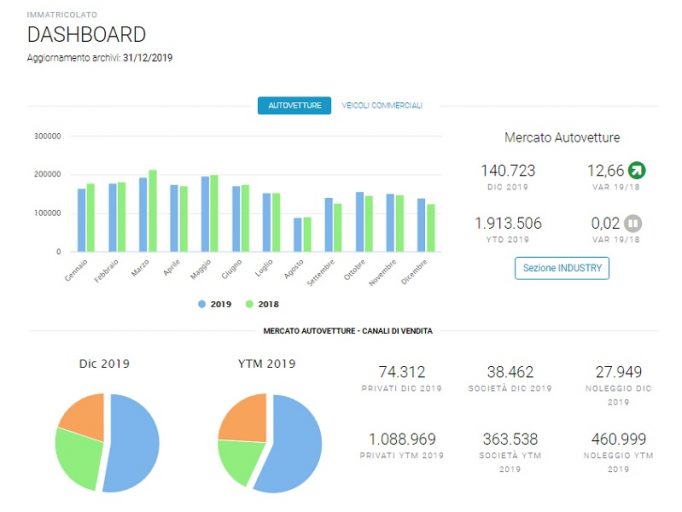Click the green up-arrow variation icon
This screenshot has height=512, width=682.
(637, 170)
